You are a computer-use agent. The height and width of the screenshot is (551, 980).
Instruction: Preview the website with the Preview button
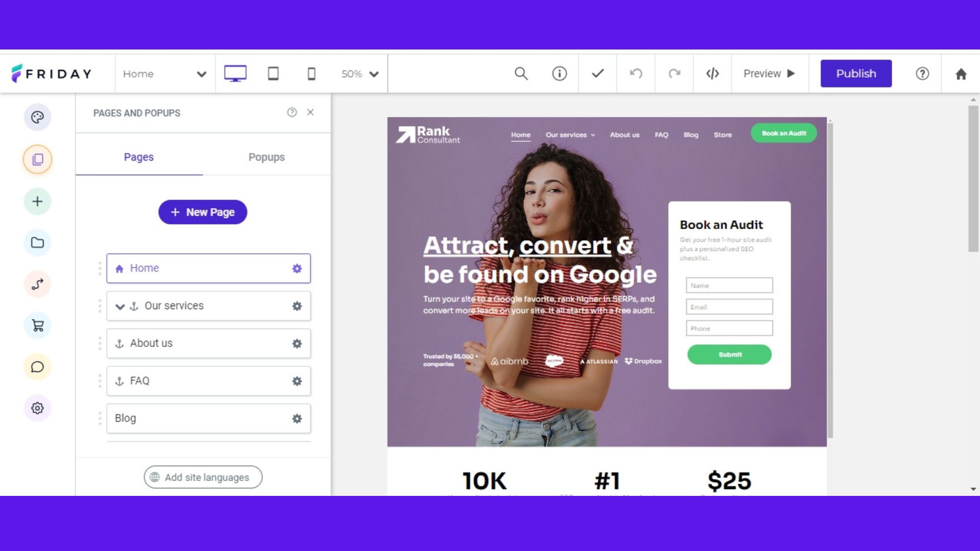click(x=771, y=73)
